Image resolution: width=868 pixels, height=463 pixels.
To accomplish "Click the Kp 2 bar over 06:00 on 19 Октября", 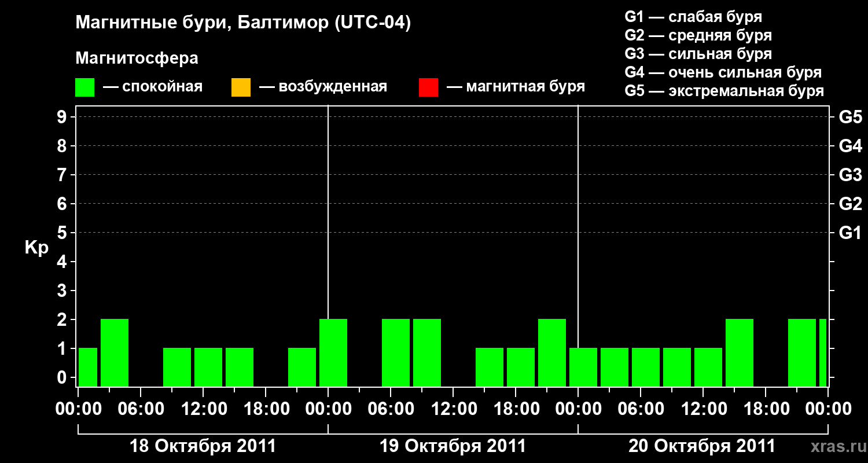I will 396,352.
